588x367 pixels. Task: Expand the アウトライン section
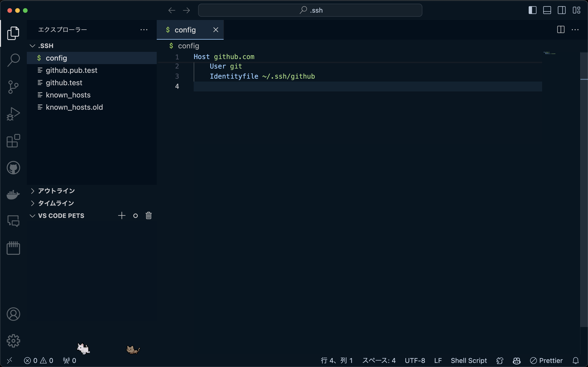click(x=56, y=191)
